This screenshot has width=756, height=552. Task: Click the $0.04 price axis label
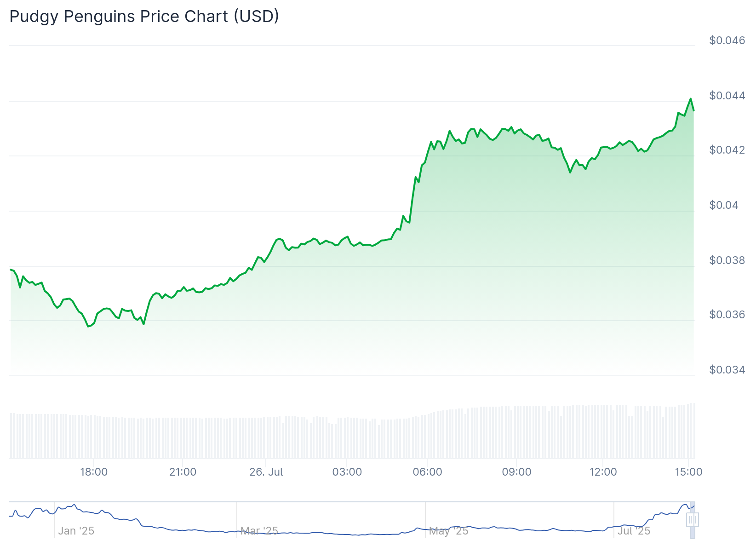pyautogui.click(x=724, y=205)
